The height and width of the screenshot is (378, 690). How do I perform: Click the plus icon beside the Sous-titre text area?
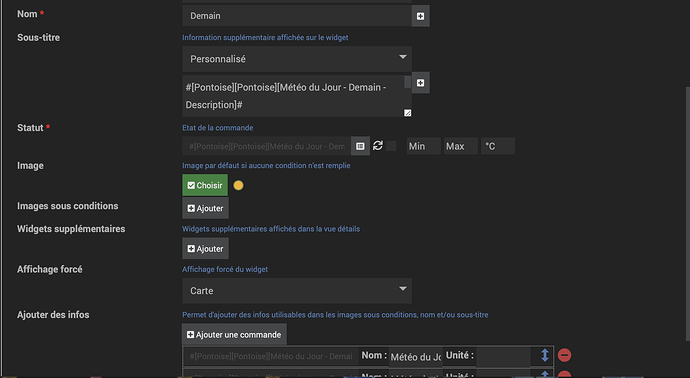pyautogui.click(x=420, y=83)
